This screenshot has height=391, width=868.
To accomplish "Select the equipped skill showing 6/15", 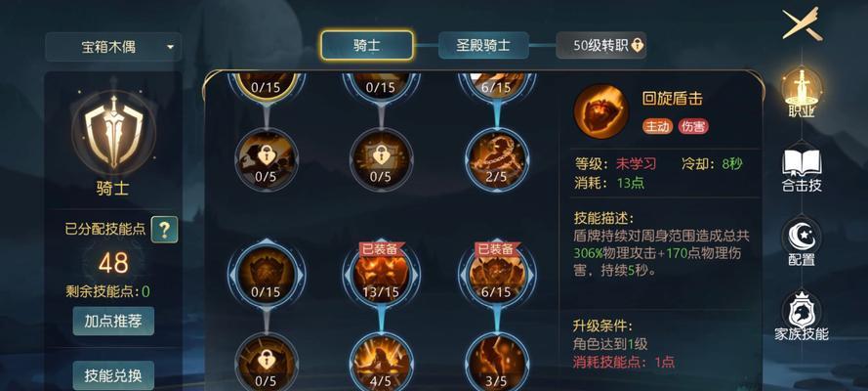I will tap(497, 273).
